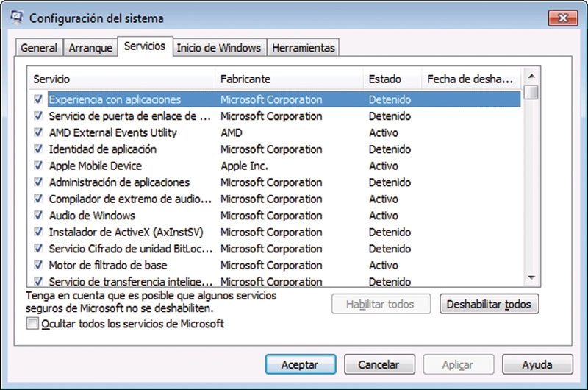Click the AMD manufacturer cell
Viewport: 588px width, 390px height.
point(231,132)
